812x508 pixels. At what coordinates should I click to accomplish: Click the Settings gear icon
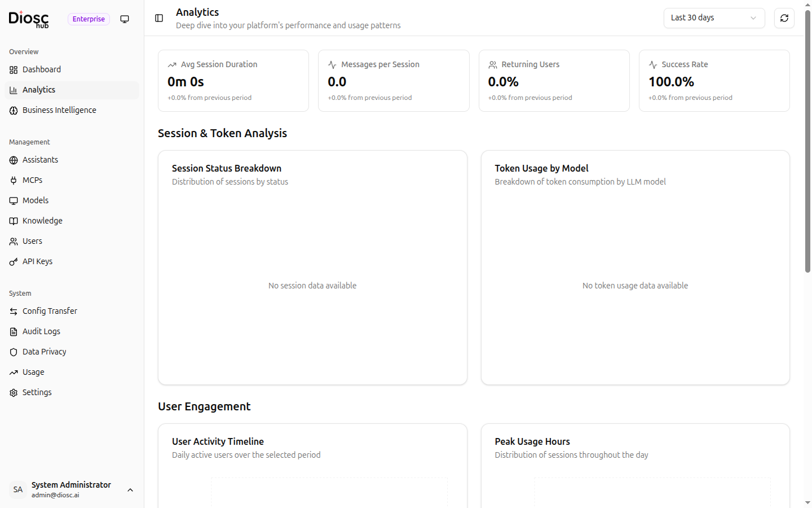click(14, 393)
